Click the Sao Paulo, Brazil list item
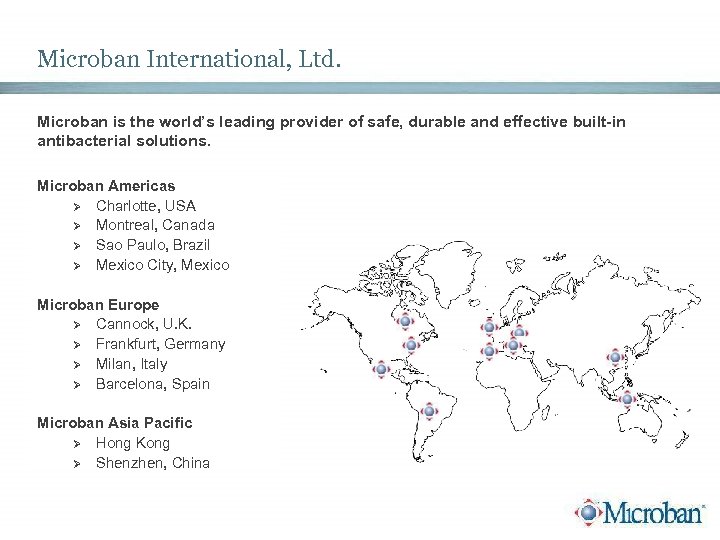 [153, 245]
